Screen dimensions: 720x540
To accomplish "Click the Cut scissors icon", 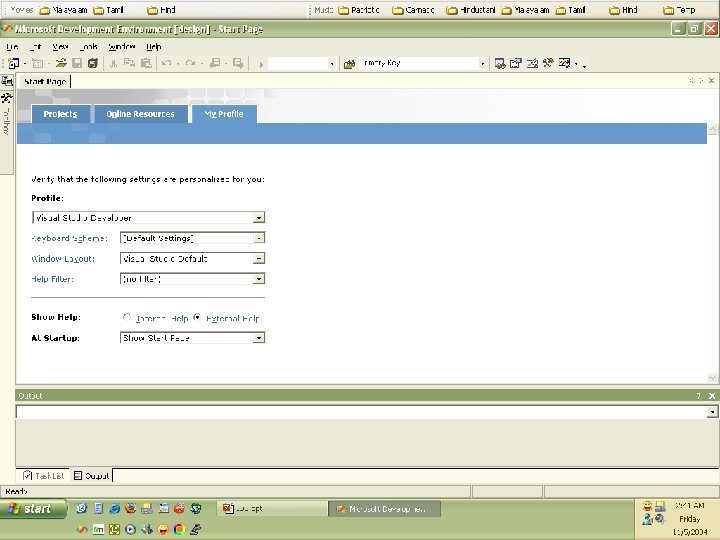I will pos(113,63).
